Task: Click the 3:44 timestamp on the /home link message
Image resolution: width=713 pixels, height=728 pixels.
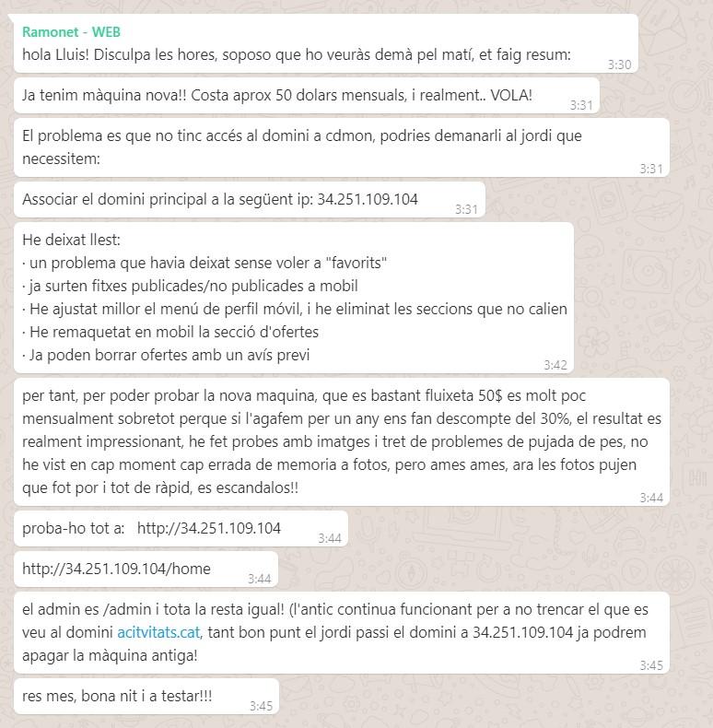Action: 260,579
